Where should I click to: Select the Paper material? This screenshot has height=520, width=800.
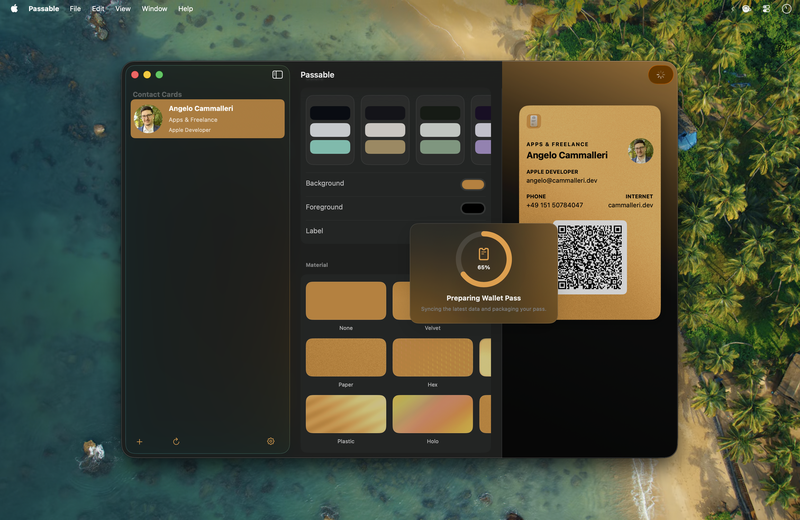[346, 358]
